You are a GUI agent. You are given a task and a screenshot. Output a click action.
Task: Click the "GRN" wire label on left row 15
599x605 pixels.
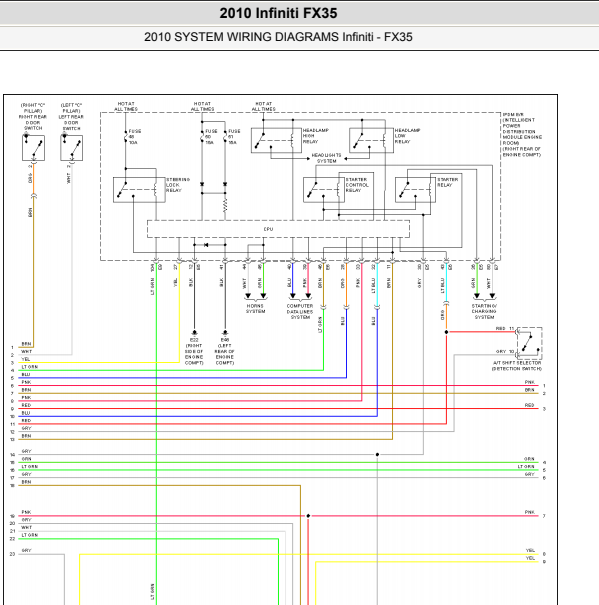point(26,459)
